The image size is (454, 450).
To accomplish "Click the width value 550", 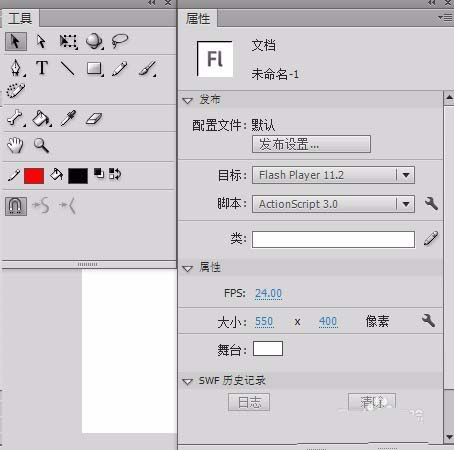I will [x=264, y=321].
